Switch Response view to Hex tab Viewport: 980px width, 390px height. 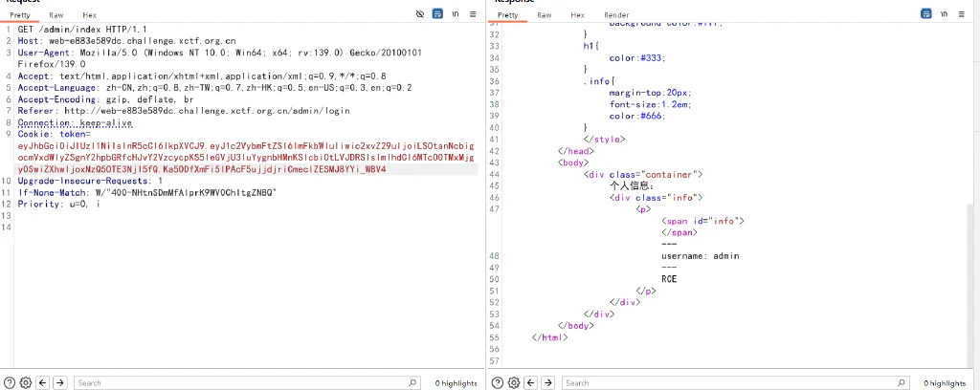click(577, 15)
